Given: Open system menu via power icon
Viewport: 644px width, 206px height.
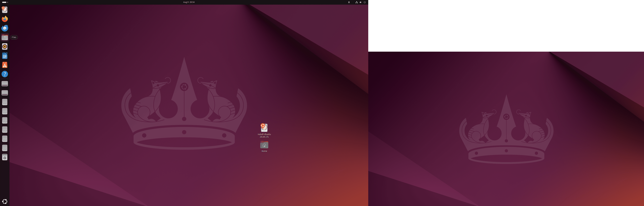Looking at the screenshot, I should pos(365,2).
